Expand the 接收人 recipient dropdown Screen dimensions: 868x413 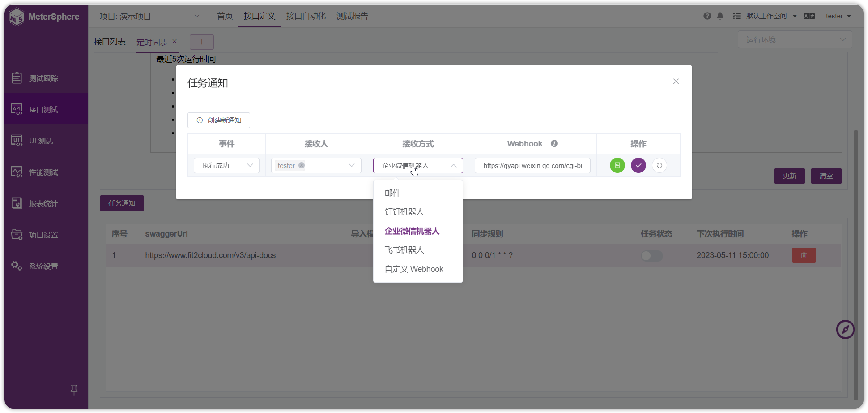click(x=316, y=165)
